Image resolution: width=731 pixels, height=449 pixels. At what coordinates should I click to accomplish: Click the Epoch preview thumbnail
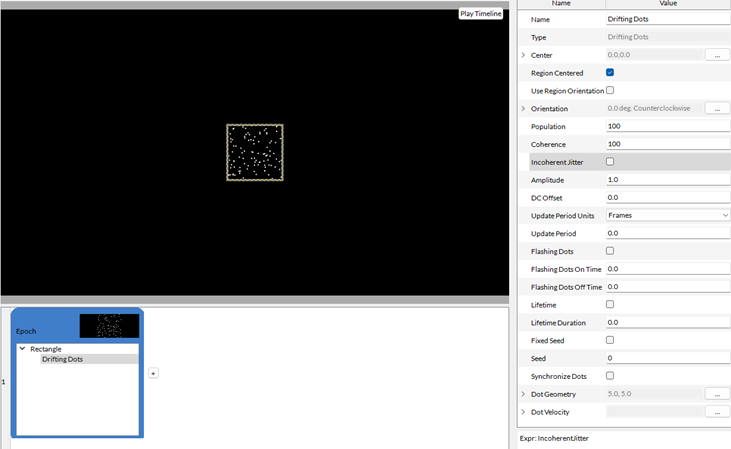pyautogui.click(x=109, y=326)
